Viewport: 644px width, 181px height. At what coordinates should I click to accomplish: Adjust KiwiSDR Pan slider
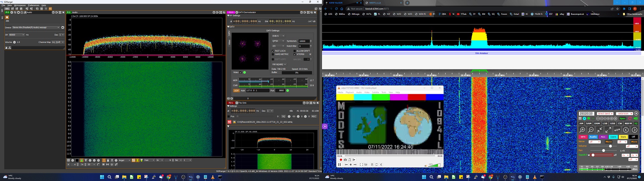point(603,150)
